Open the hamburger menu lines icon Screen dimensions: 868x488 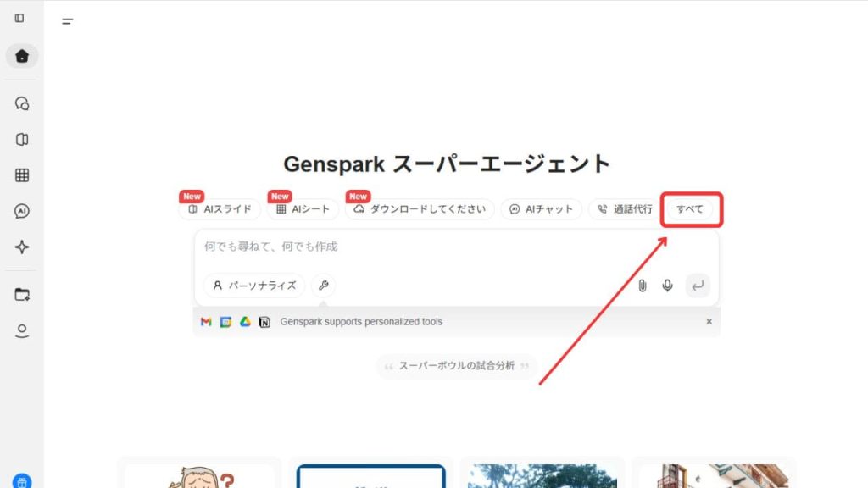point(68,21)
